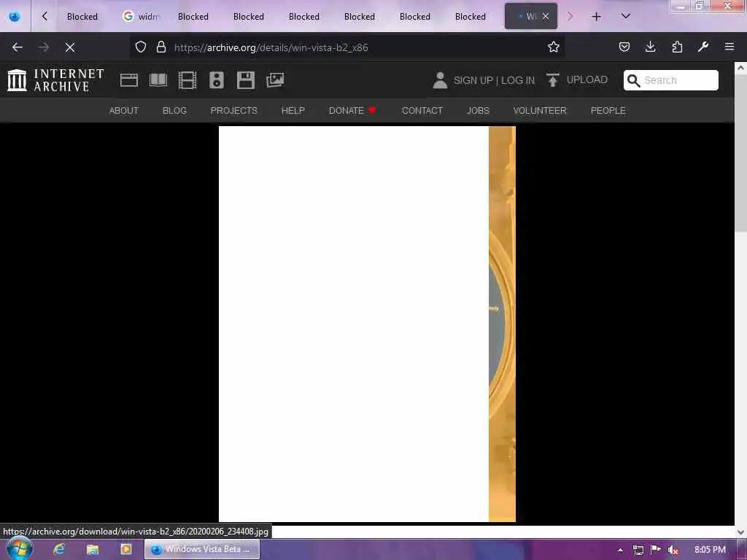Image resolution: width=747 pixels, height=560 pixels.
Task: Open the ABOUT menu item
Action: coord(124,111)
